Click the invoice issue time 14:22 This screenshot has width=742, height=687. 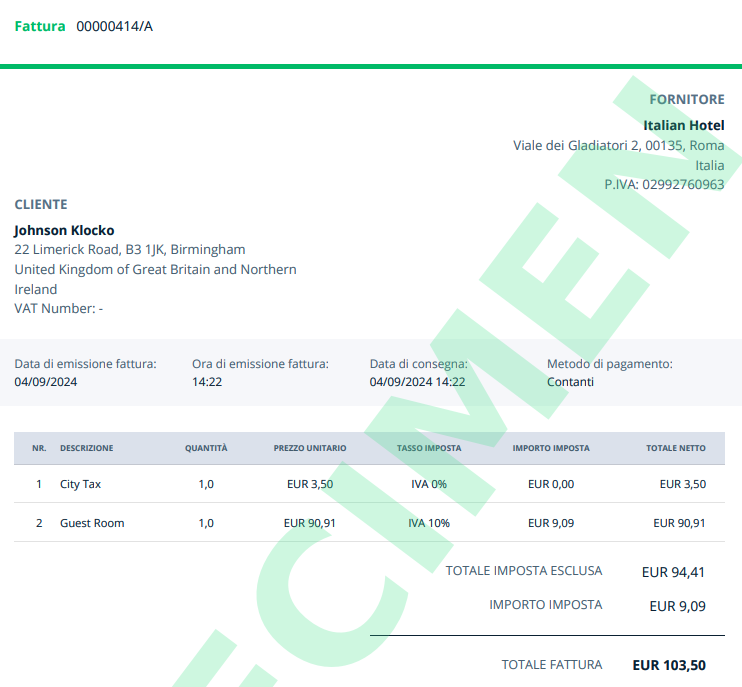(207, 382)
